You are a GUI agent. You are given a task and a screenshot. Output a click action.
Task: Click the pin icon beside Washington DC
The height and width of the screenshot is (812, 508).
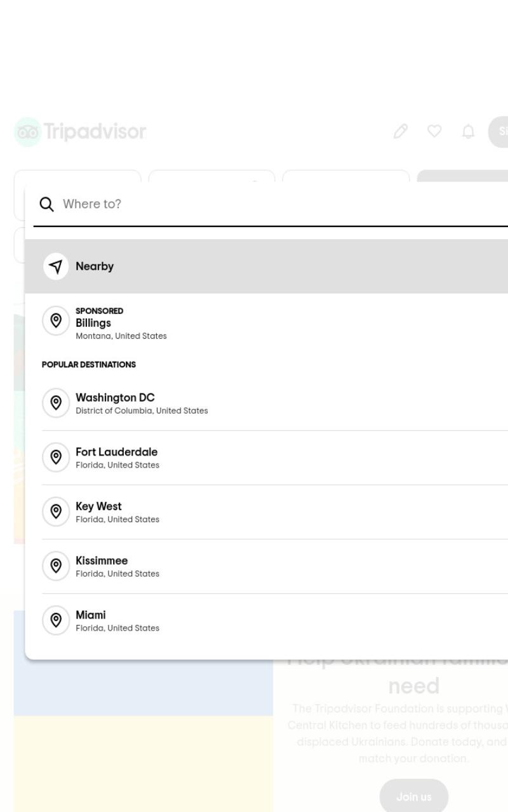(56, 403)
